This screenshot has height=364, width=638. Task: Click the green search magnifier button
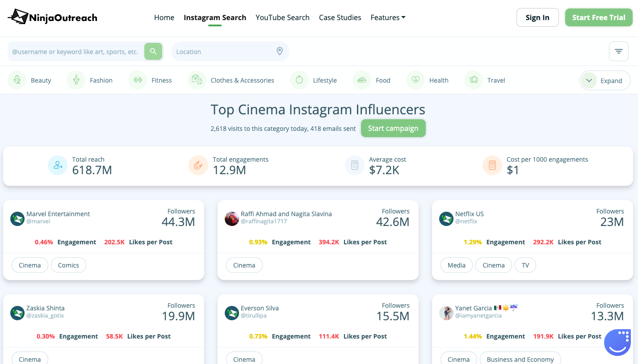pos(153,51)
